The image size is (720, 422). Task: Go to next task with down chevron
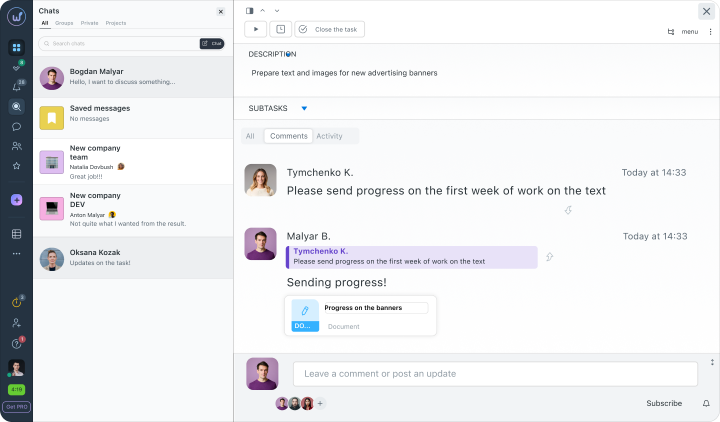pos(277,11)
